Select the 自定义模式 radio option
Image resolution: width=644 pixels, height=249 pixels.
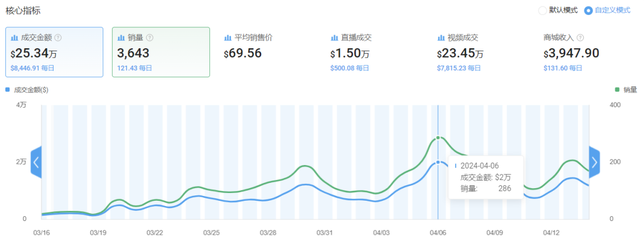click(589, 10)
